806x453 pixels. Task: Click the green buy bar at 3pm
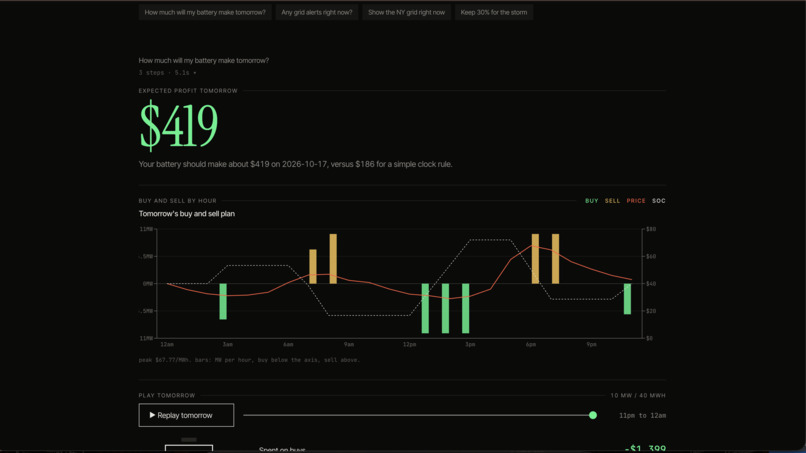tap(465, 308)
